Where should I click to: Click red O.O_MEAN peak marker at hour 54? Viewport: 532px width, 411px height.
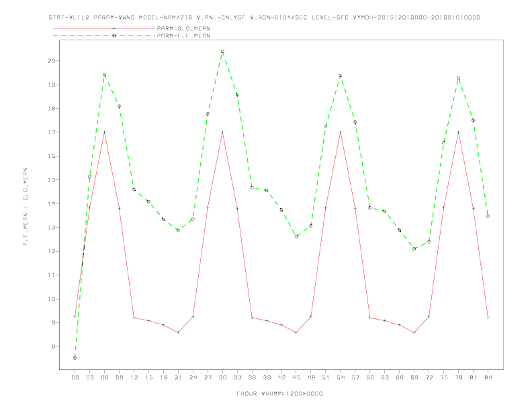click(x=341, y=132)
